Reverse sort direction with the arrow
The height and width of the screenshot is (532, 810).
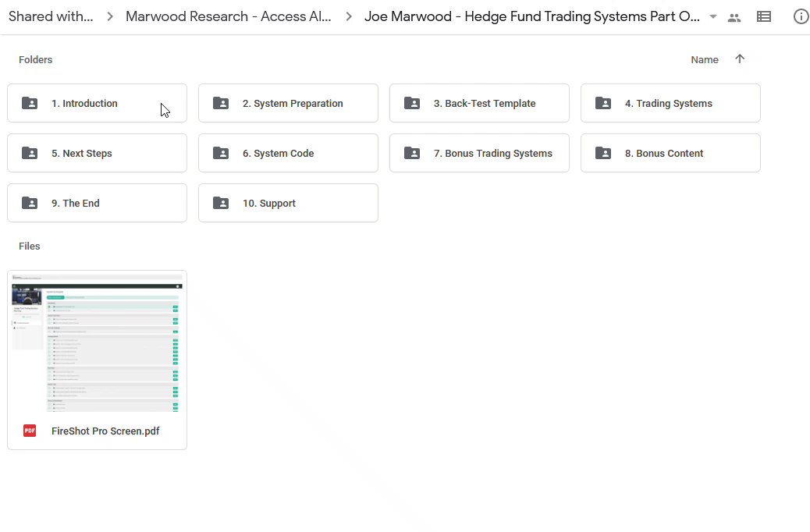coord(740,59)
